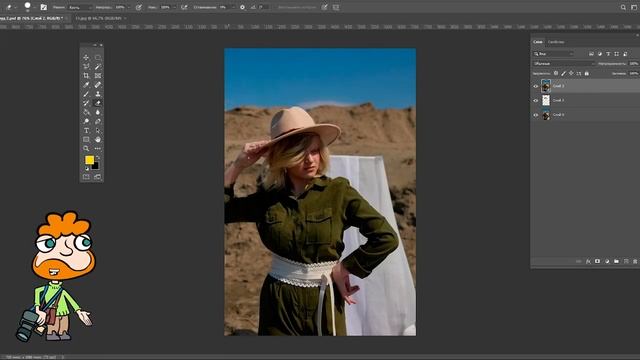This screenshot has width=640, height=360.
Task: Open the brush preset picker in options bar
Action: click(29, 7)
